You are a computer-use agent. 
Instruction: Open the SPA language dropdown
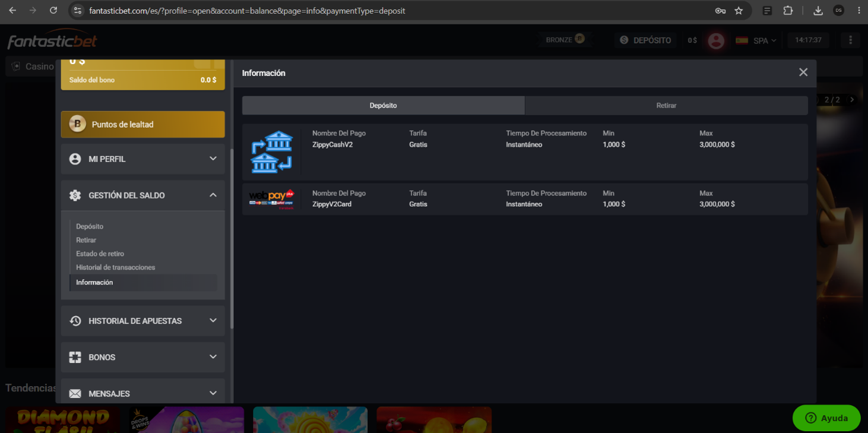click(x=756, y=40)
